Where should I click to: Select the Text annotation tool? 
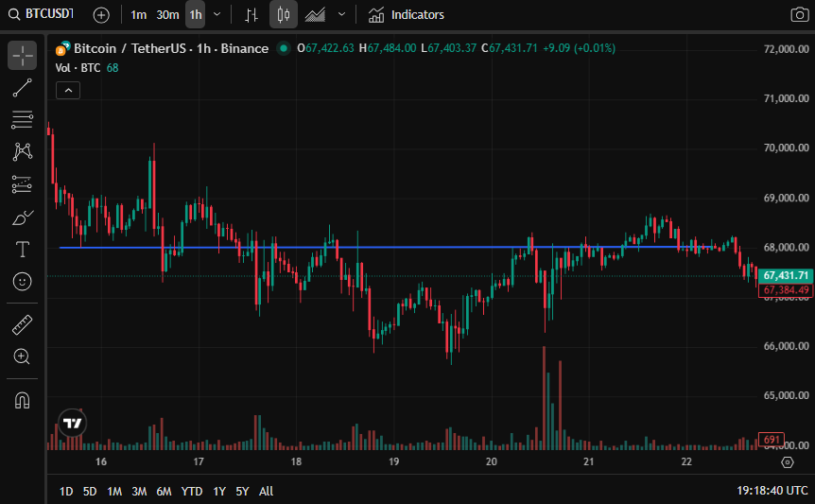coord(23,250)
